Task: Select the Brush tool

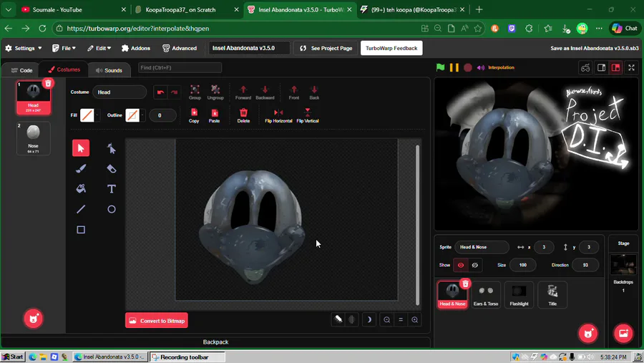Action: [x=81, y=168]
